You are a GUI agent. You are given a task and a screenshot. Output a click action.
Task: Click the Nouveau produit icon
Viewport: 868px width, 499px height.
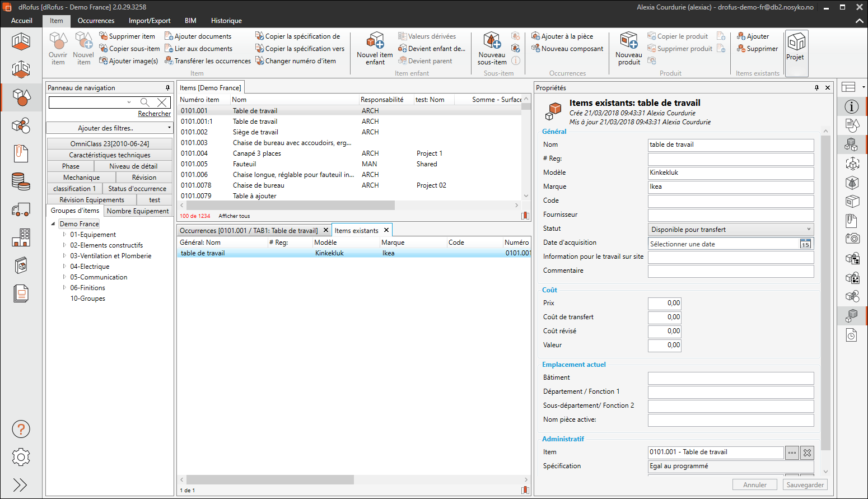[x=628, y=41]
